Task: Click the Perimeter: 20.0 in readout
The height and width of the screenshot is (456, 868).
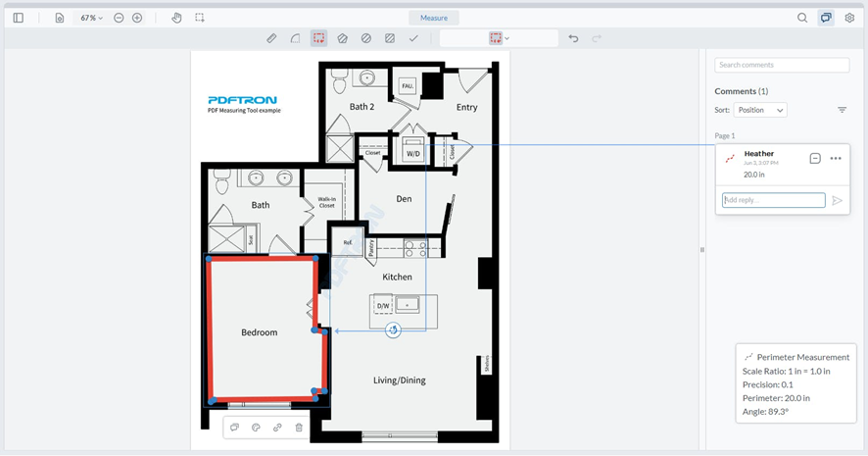Action: tap(776, 398)
